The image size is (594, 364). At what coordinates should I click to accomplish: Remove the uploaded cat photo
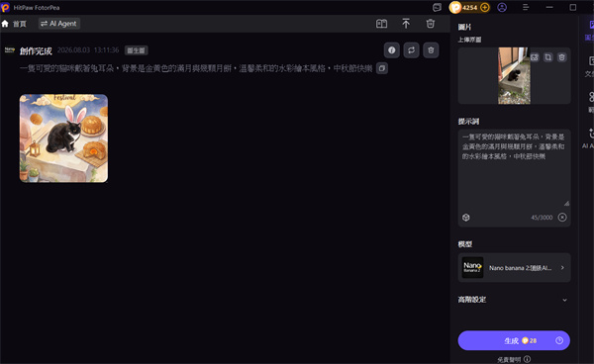(x=561, y=57)
